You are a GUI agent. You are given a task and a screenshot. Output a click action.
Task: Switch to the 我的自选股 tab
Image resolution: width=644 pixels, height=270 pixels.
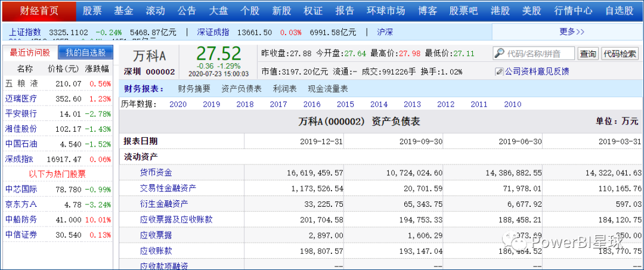click(x=85, y=52)
